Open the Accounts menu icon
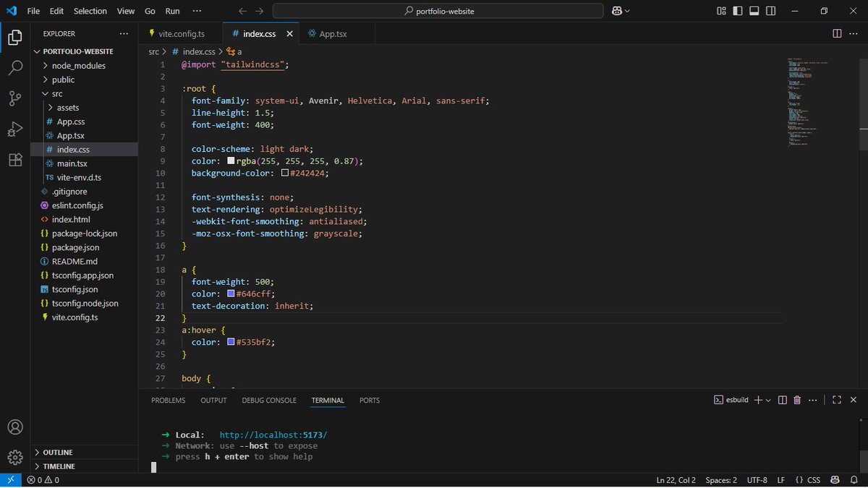This screenshot has width=868, height=488. 14,427
